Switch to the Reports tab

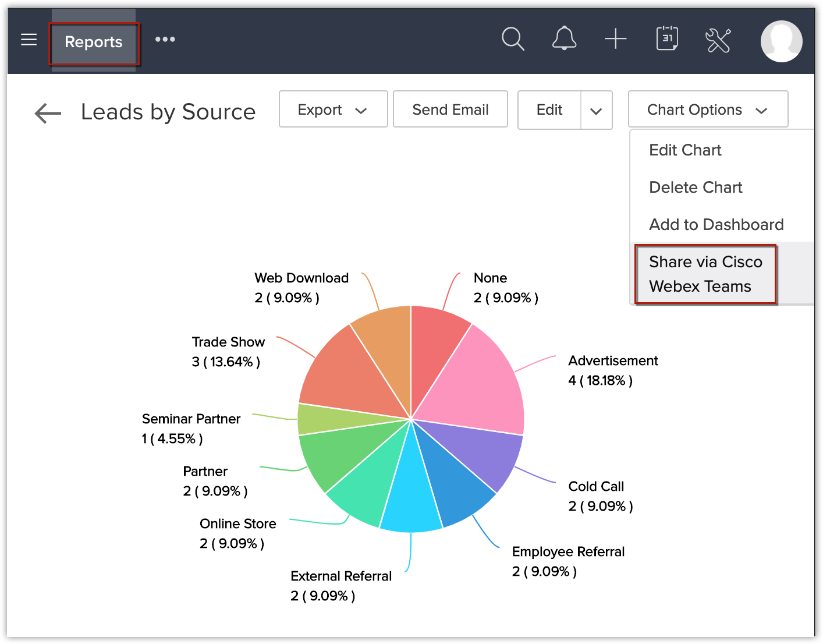(x=94, y=42)
